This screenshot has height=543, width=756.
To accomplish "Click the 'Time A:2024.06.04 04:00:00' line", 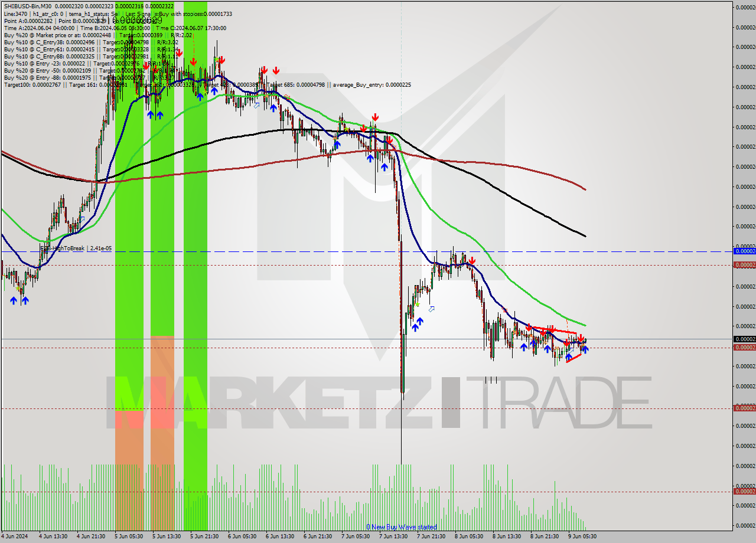I will tap(115, 28).
